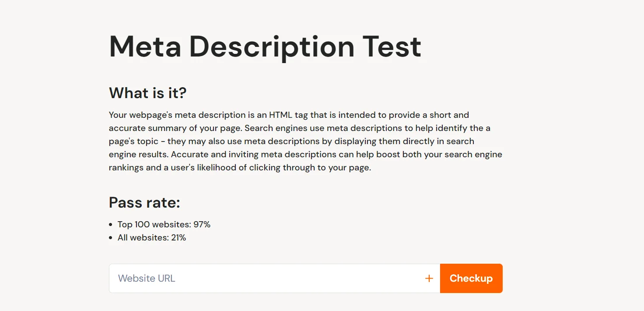Image resolution: width=644 pixels, height=311 pixels.
Task: Select the 'What is it?' section heading
Action: pos(147,93)
